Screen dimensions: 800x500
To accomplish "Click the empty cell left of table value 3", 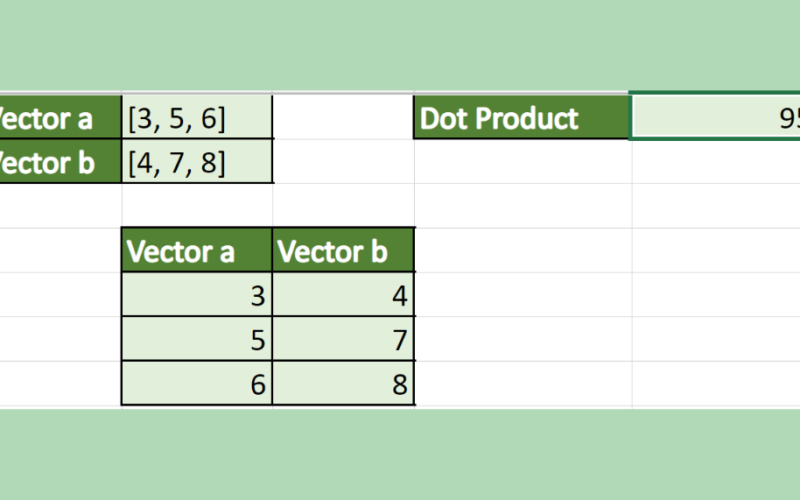I will point(60,296).
